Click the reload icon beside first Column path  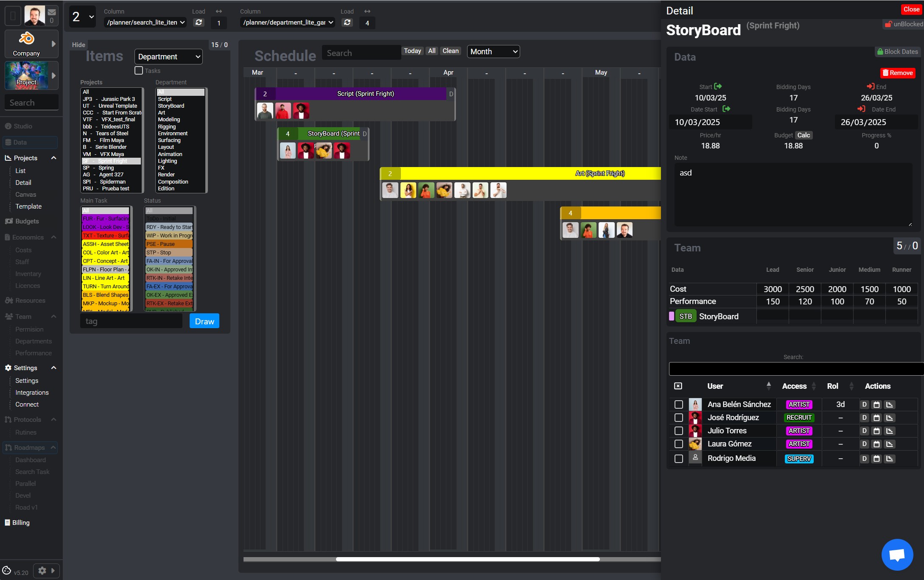pyautogui.click(x=199, y=22)
